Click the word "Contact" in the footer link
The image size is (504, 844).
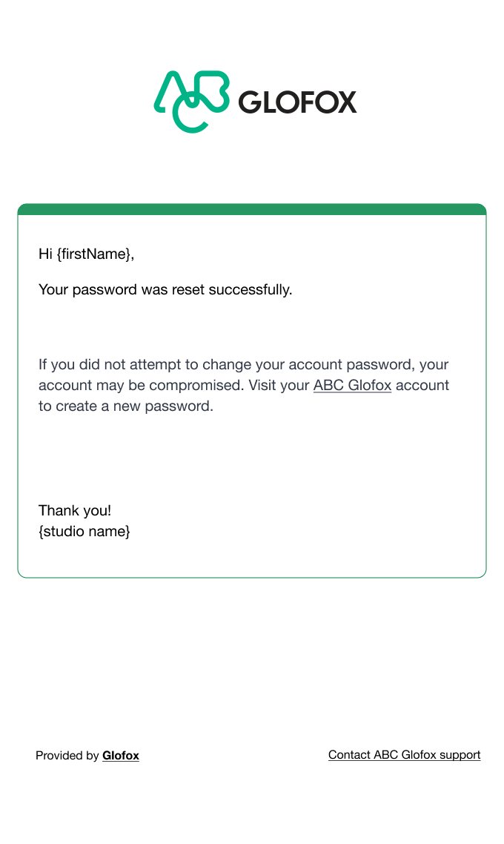(349, 755)
